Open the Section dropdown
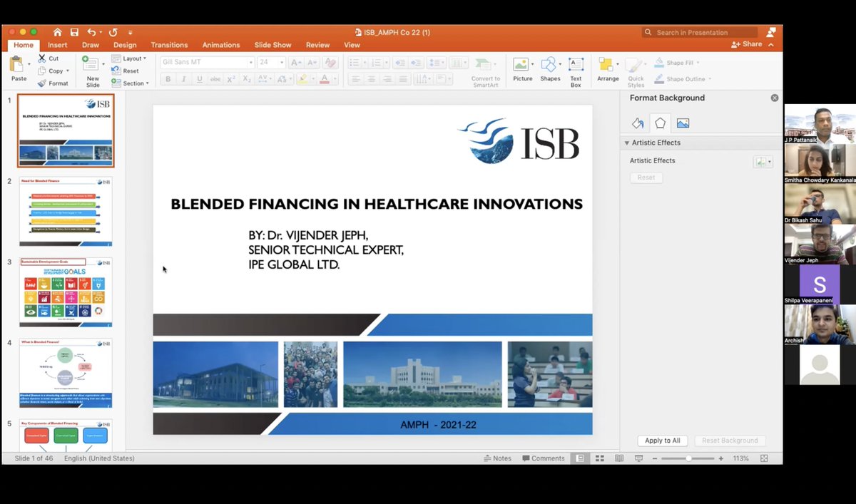 point(131,83)
